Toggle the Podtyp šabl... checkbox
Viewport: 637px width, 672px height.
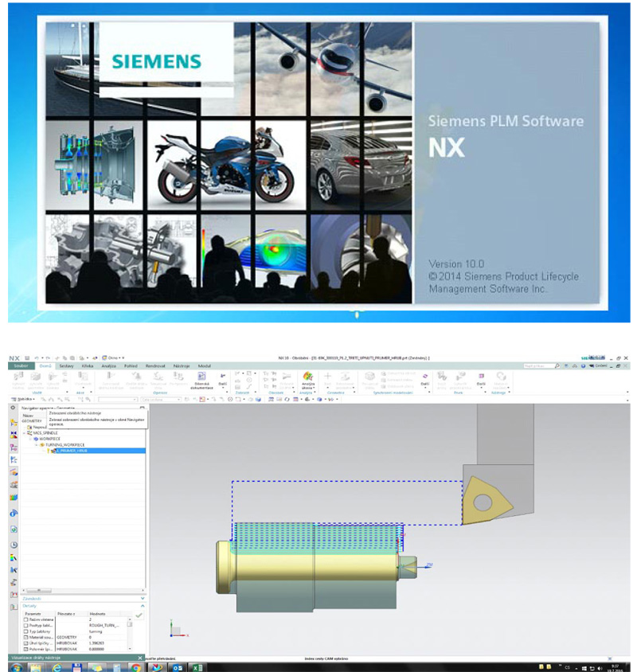click(x=26, y=626)
